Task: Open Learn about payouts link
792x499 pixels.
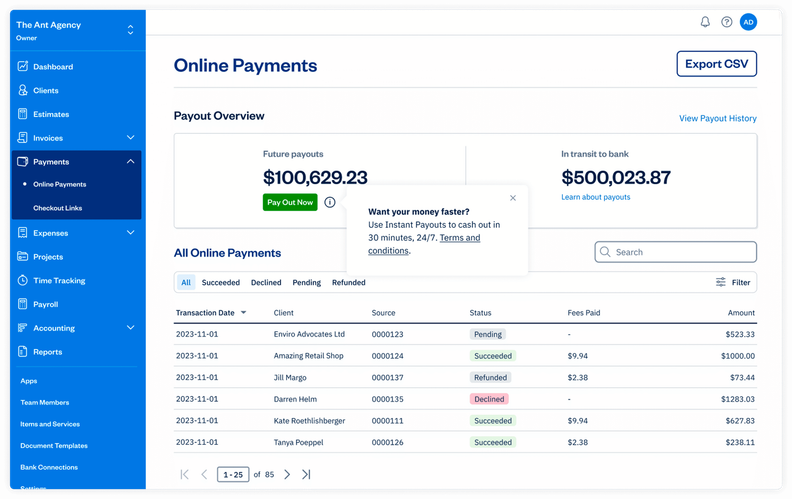Action: click(596, 197)
